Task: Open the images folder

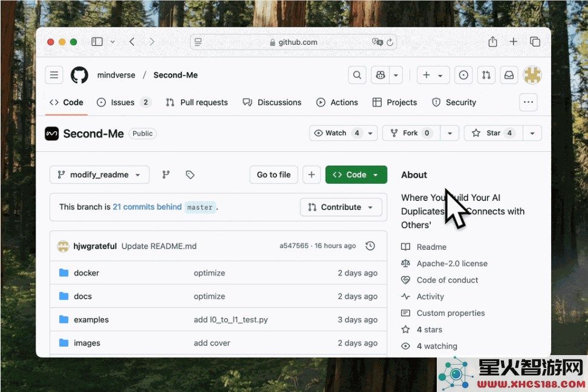Action: pos(87,343)
